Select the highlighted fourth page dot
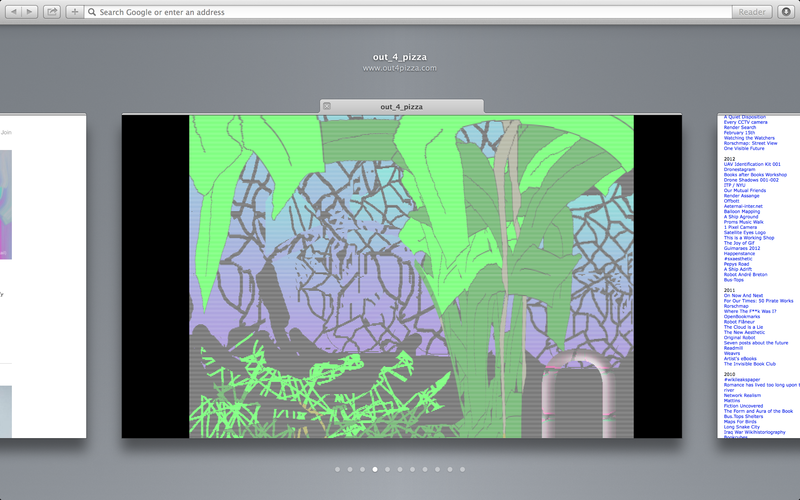Screen dimensions: 800x500 click(x=375, y=469)
